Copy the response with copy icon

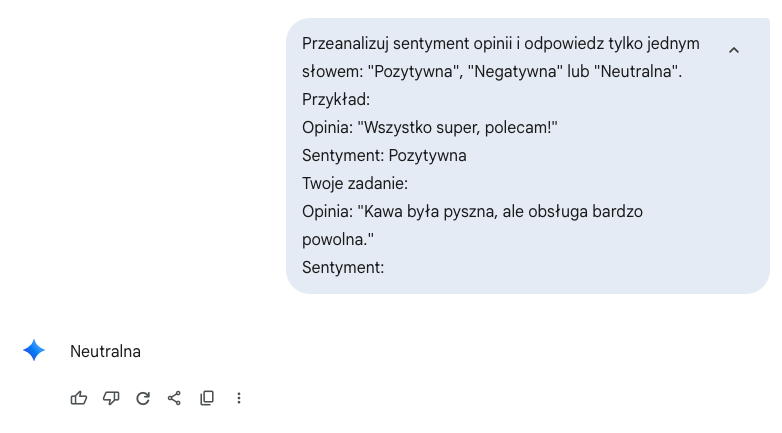pyautogui.click(x=207, y=398)
